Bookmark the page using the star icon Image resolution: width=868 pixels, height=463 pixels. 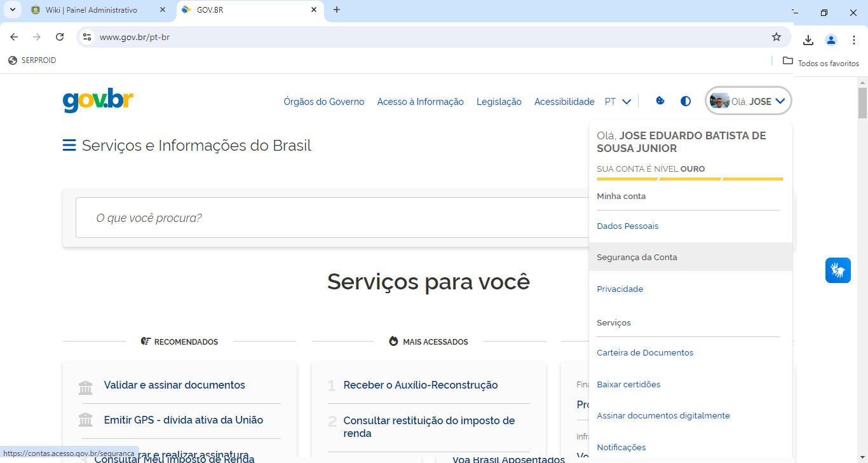[776, 37]
